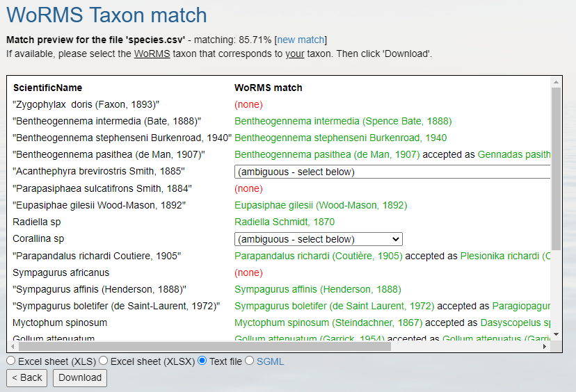Open Radiella Schmidt, 1870 link
Viewport: 576px width, 392px height.
point(285,222)
